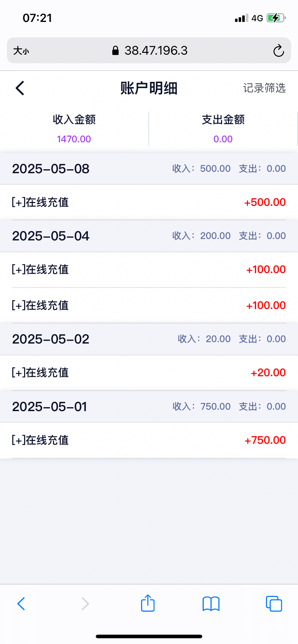Tap the page back arrow icon
The width and height of the screenshot is (298, 644).
click(20, 88)
